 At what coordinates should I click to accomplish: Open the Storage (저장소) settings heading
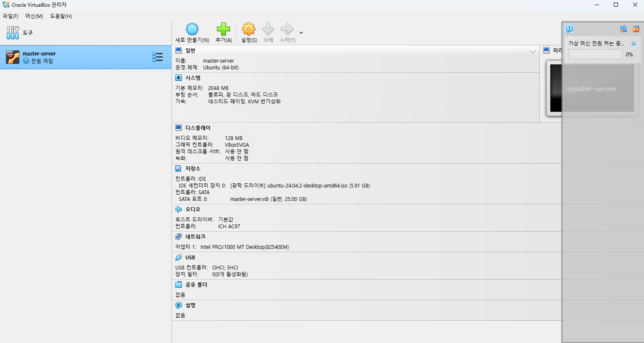coord(193,169)
